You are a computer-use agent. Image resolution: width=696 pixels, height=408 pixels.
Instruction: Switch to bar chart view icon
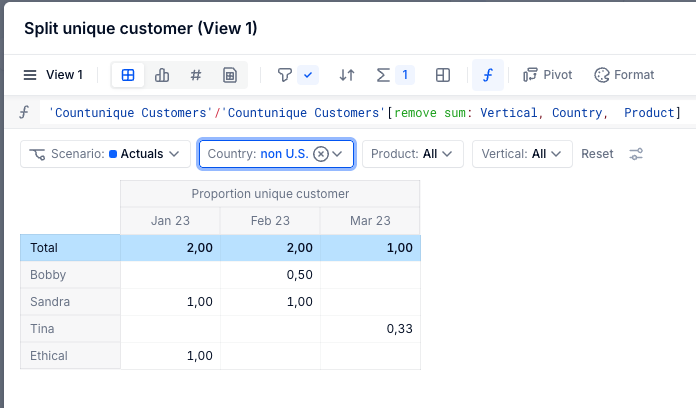tap(162, 75)
